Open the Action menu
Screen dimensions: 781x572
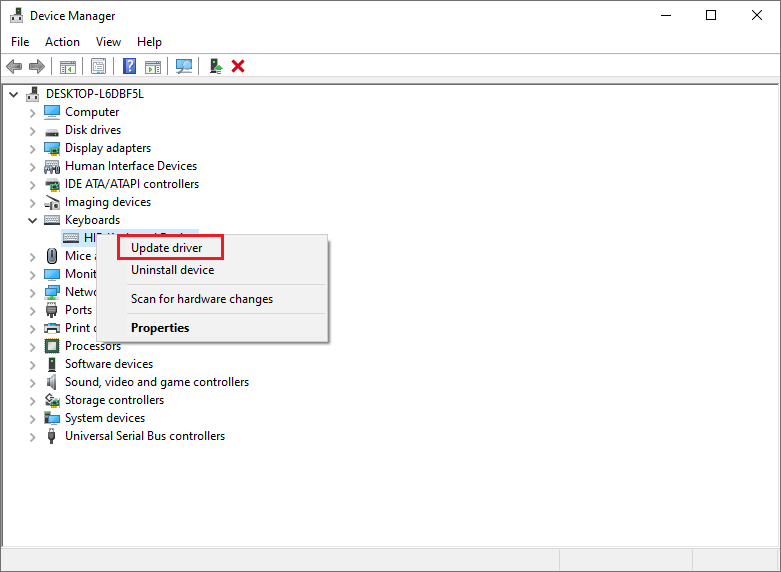tap(62, 42)
